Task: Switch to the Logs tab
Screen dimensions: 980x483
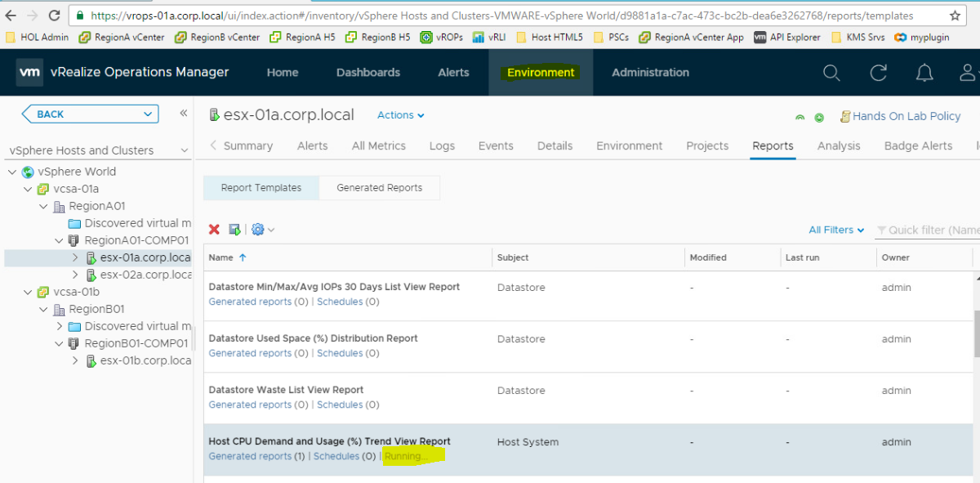Action: (x=442, y=145)
